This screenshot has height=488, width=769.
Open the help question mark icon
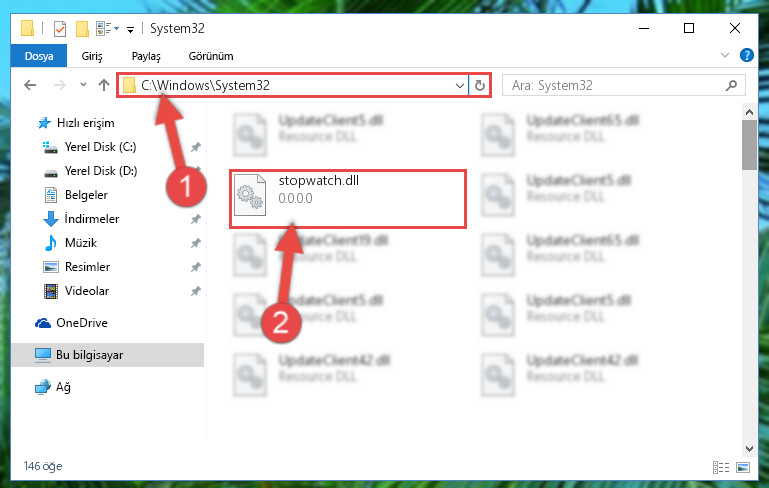tap(746, 55)
